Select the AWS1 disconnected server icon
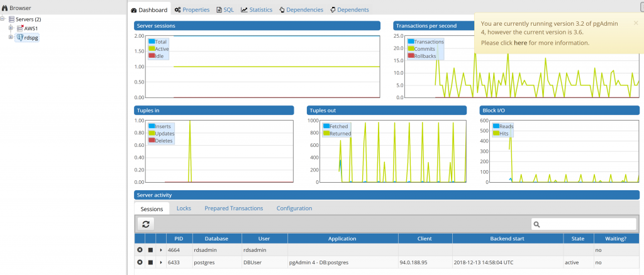This screenshot has height=275, width=644. (x=20, y=28)
